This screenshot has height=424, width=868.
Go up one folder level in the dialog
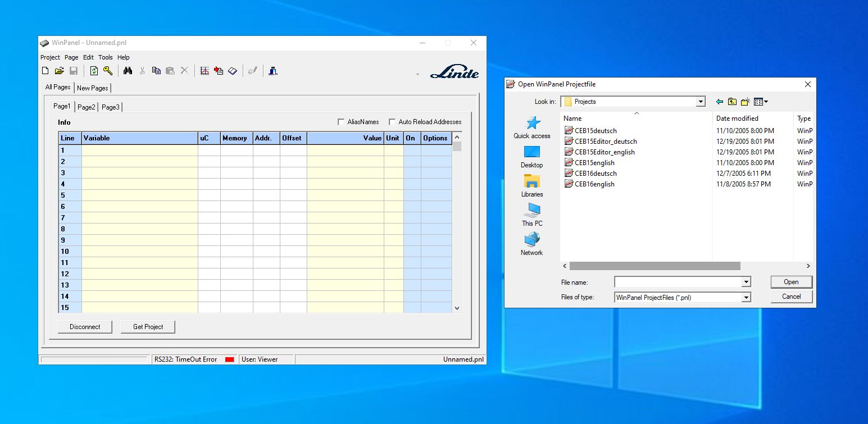coord(731,102)
